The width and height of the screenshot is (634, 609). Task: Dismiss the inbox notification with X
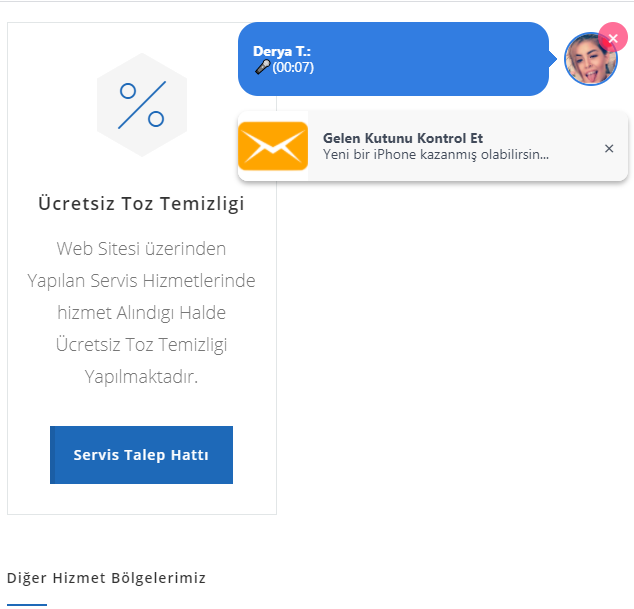[x=609, y=149]
